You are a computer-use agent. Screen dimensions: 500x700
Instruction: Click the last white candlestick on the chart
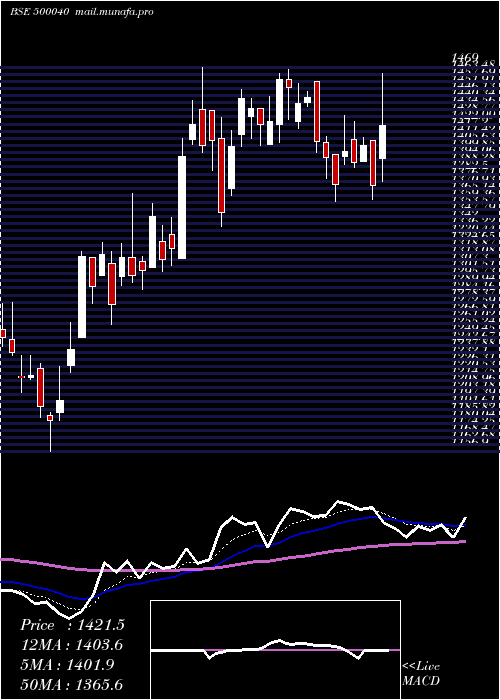[x=383, y=142]
